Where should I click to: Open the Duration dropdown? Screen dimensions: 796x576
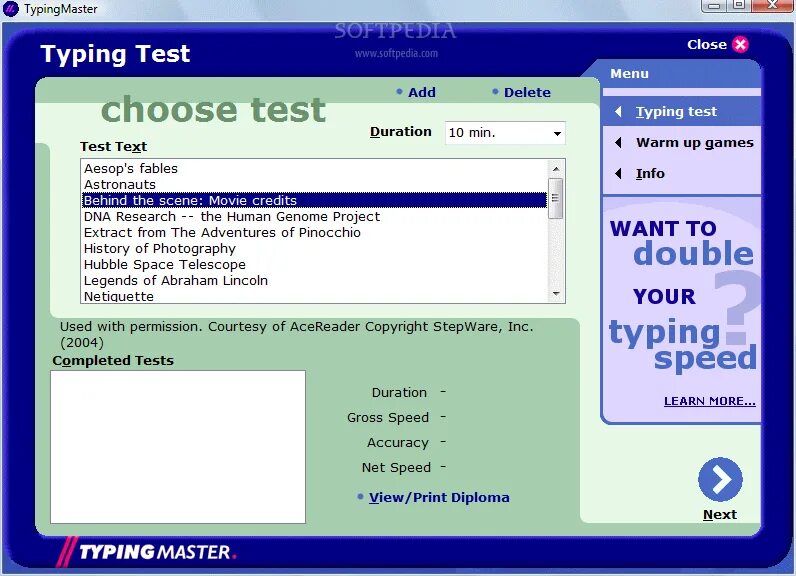click(505, 133)
